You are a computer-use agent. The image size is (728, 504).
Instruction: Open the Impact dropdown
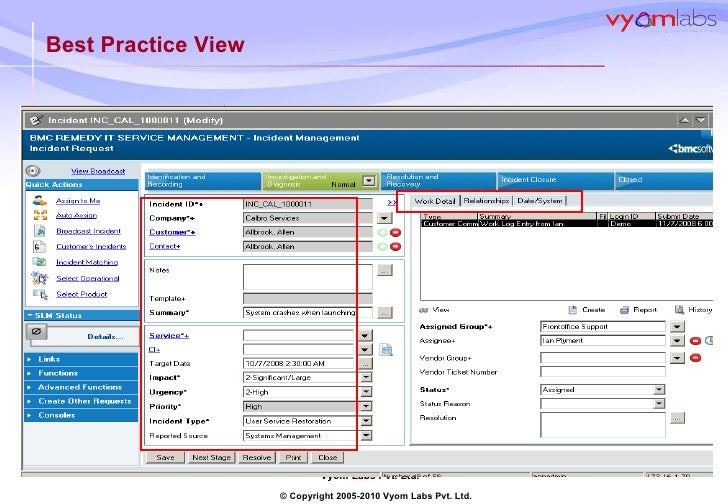366,378
